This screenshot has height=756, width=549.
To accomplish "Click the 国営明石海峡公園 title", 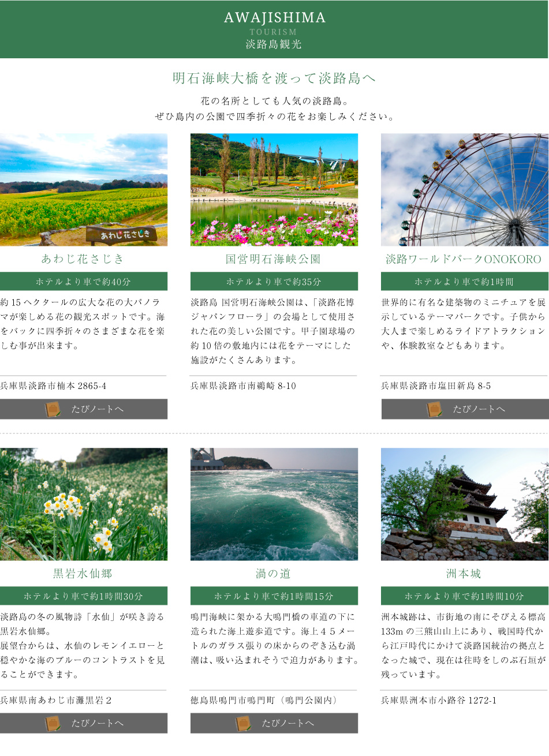I will pos(274,259).
